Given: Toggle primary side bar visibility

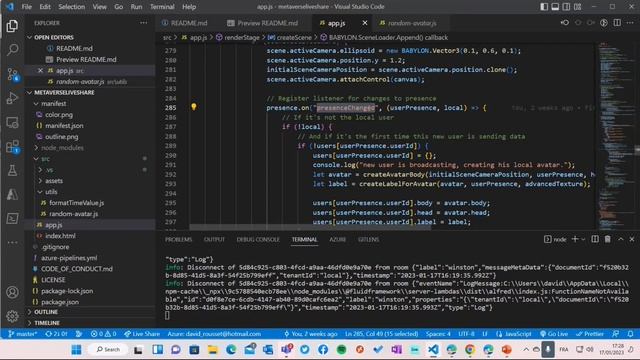Looking at the screenshot, I should coord(544,7).
